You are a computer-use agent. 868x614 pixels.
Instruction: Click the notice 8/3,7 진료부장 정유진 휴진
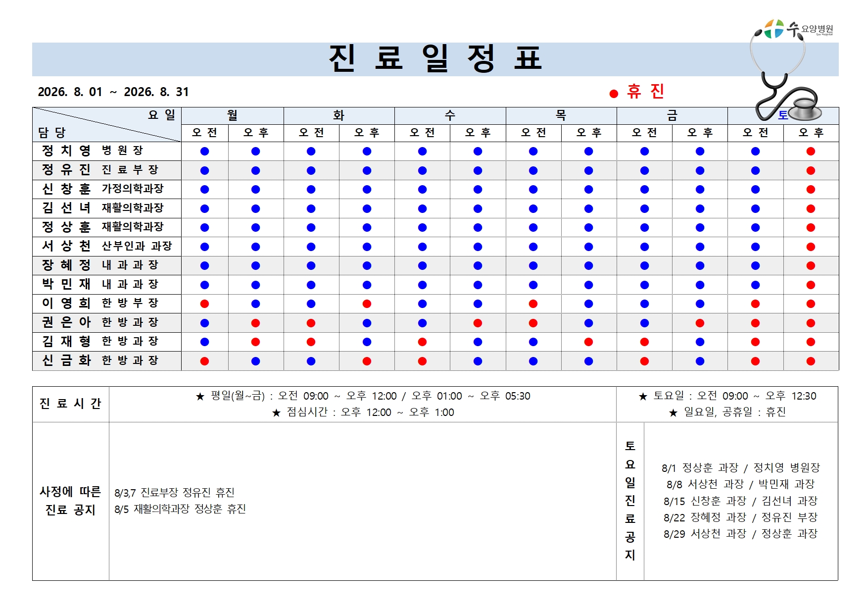click(x=174, y=493)
